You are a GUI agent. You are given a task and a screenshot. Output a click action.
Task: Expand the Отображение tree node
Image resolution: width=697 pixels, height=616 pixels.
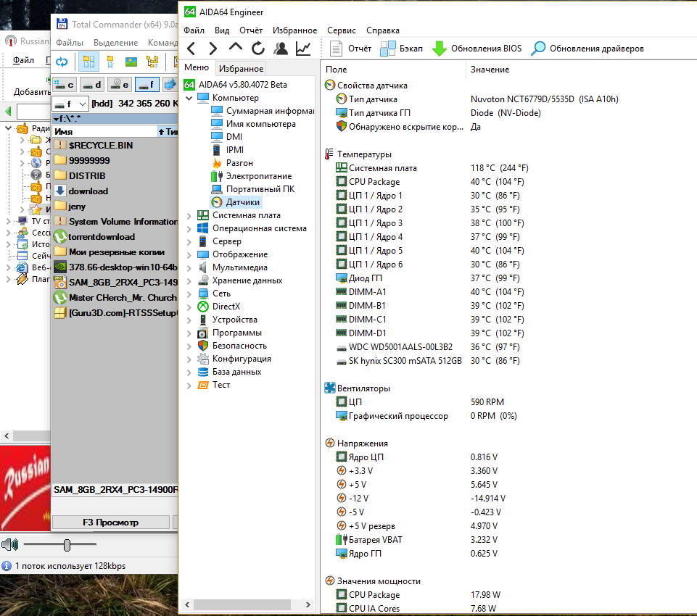click(189, 254)
